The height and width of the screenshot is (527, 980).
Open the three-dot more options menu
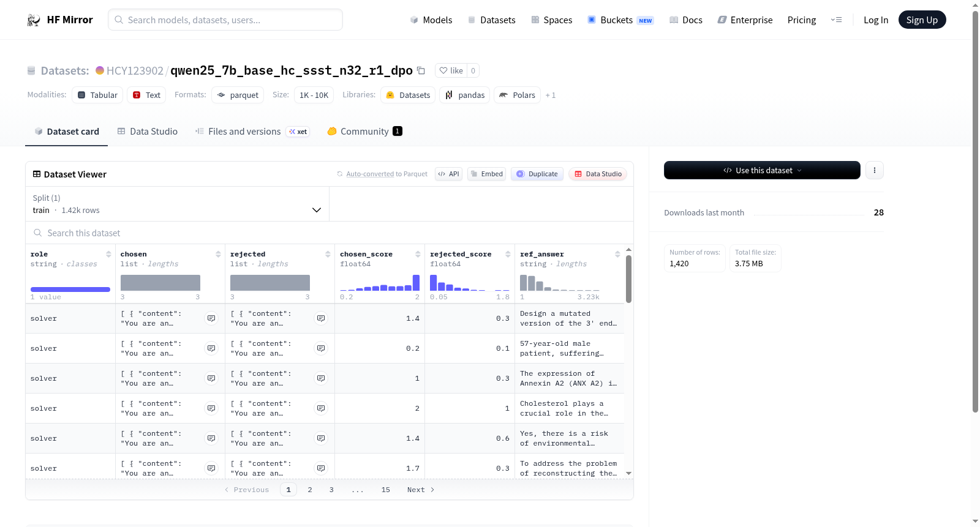(x=875, y=170)
